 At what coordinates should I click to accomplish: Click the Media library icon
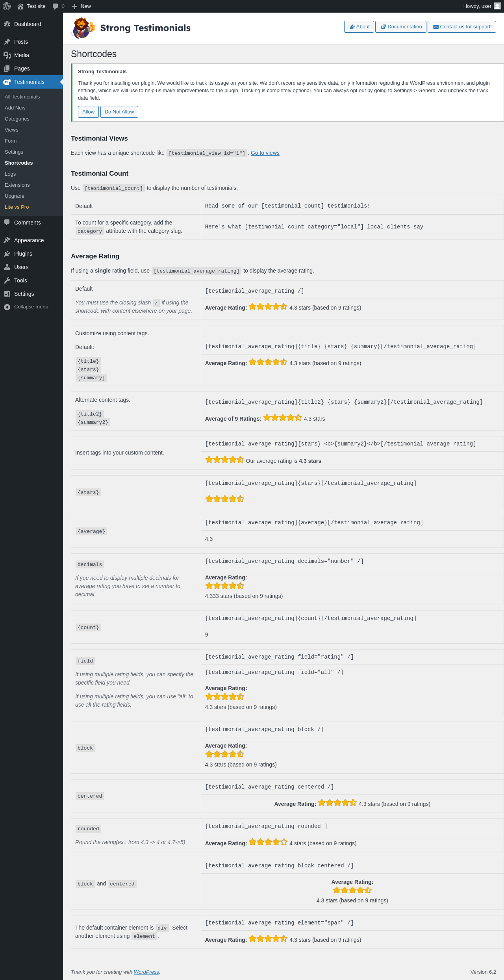tap(7, 55)
